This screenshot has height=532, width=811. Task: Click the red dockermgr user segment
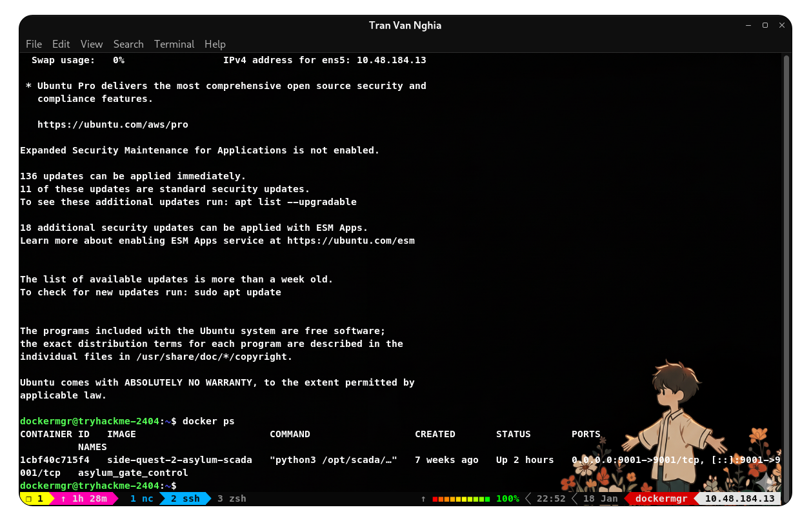pos(659,498)
